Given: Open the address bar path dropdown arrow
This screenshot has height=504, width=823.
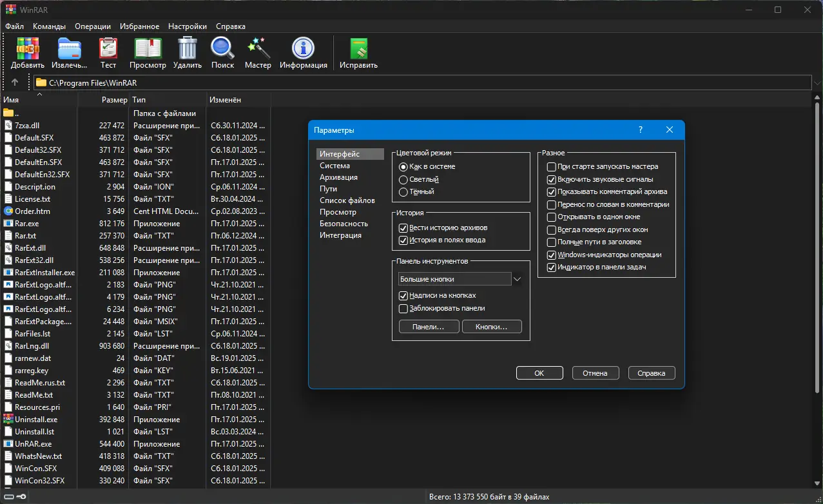Looking at the screenshot, I should 817,82.
